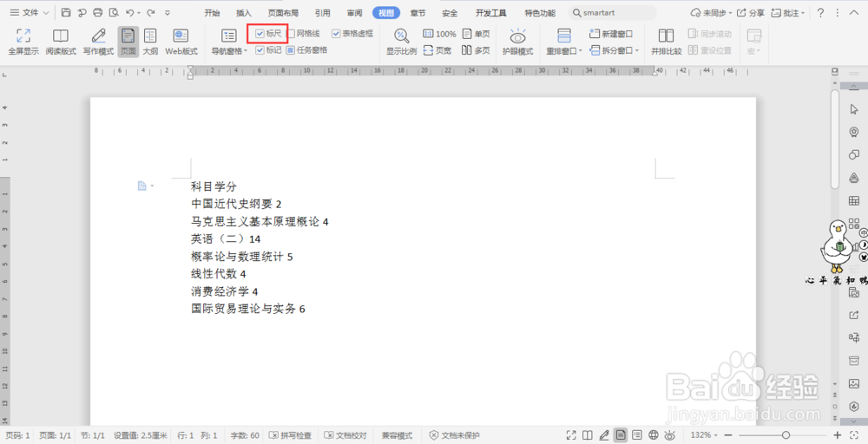This screenshot has width=868, height=444.
Task: Open the 页面布局 Page Layout tab
Action: 284,13
